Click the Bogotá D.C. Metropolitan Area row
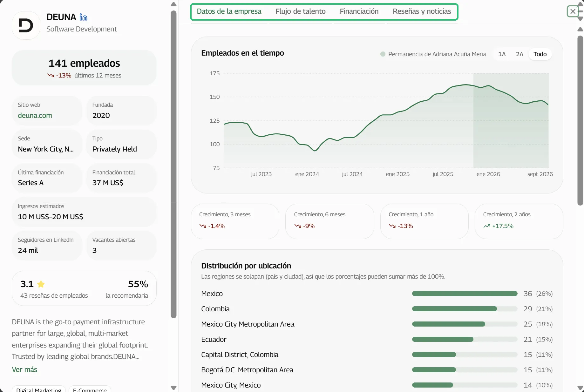The height and width of the screenshot is (392, 584). click(x=377, y=370)
